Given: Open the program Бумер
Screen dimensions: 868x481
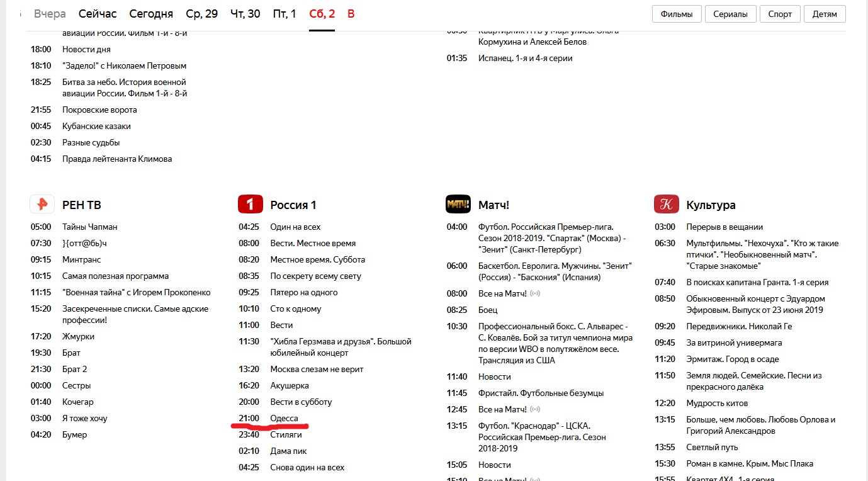Looking at the screenshot, I should (x=75, y=434).
